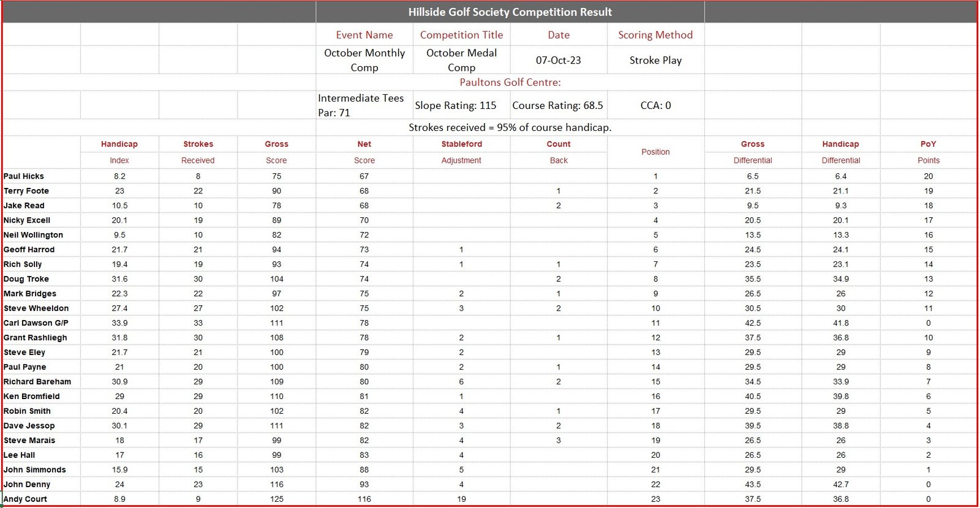Select the Event Name header cell
Image resolution: width=980 pixels, height=508 pixels.
[x=364, y=35]
